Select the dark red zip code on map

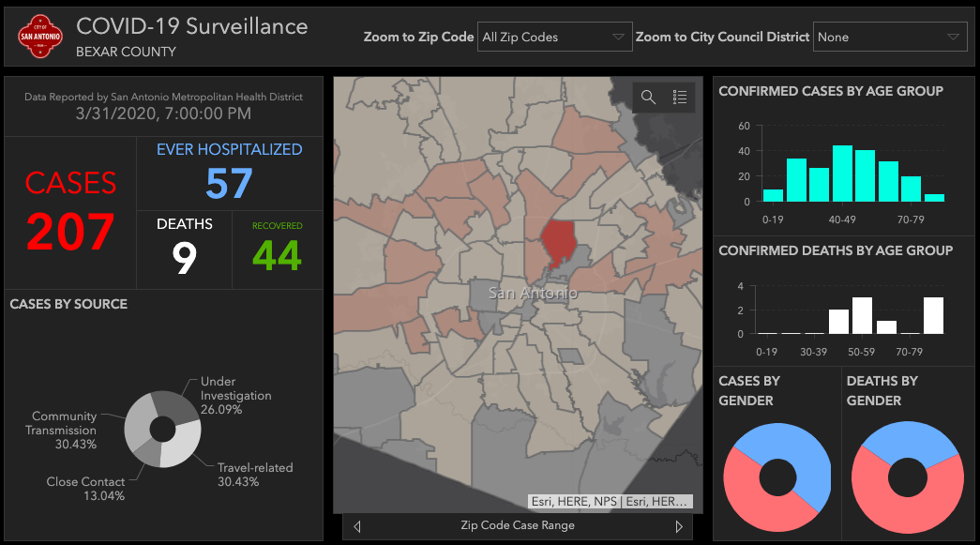(557, 241)
